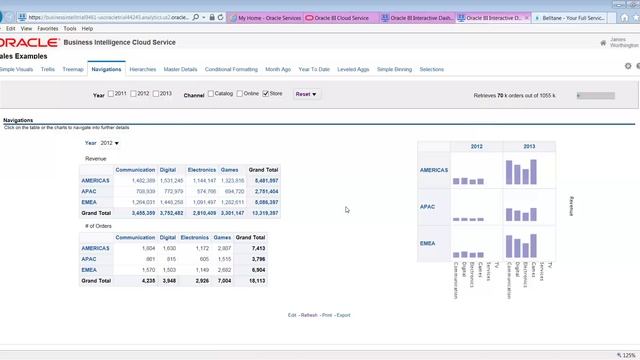The height and width of the screenshot is (360, 640).
Task: Open the Conditional Formatting tab
Action: [x=231, y=69]
